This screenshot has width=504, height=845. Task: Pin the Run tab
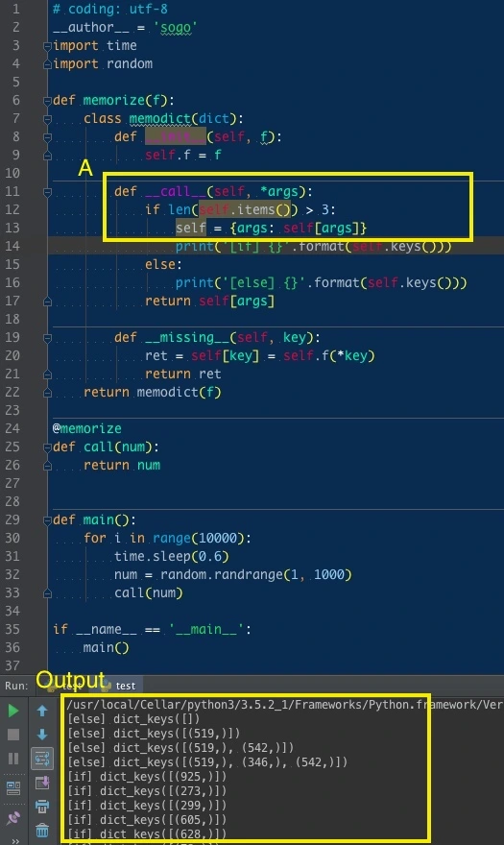click(13, 817)
